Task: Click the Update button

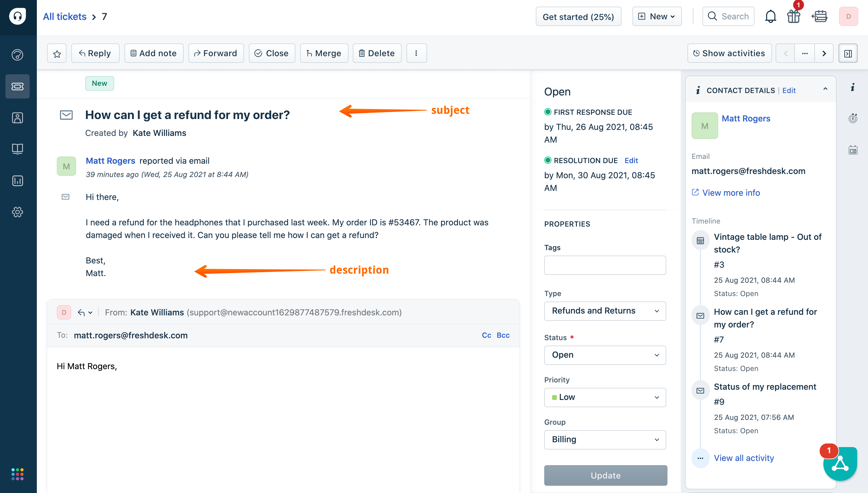Action: tap(606, 475)
